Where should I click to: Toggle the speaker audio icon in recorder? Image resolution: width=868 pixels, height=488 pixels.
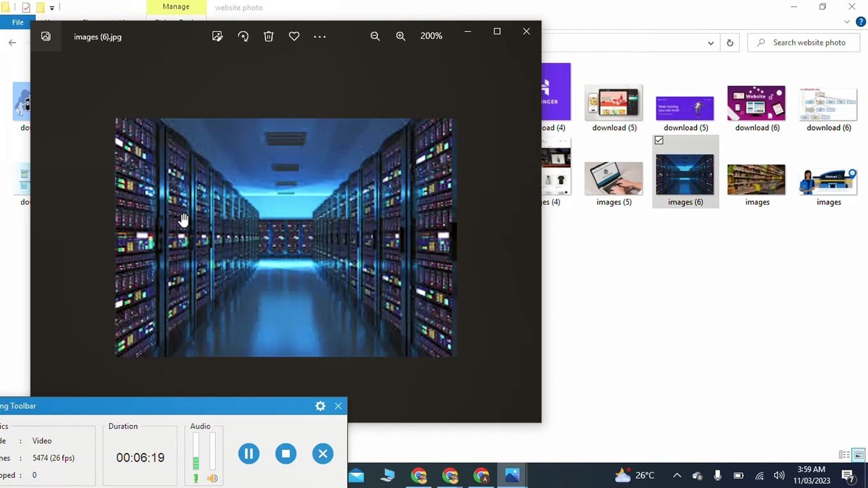tap(212, 479)
